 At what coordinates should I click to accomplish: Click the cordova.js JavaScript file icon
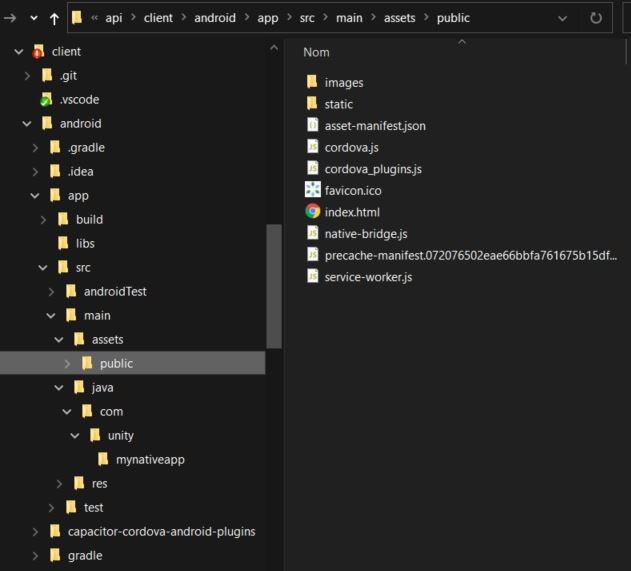[312, 147]
